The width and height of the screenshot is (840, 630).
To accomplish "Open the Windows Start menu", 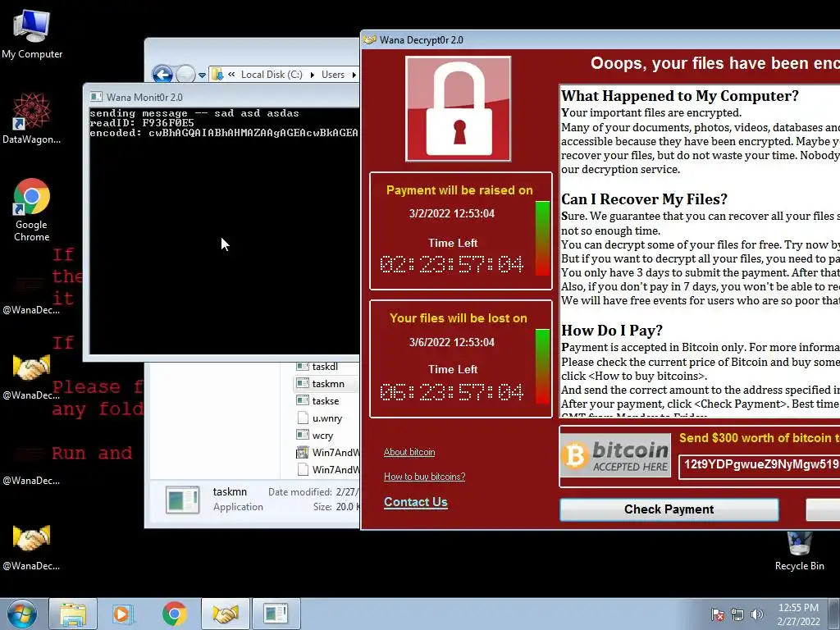I will pyautogui.click(x=22, y=614).
